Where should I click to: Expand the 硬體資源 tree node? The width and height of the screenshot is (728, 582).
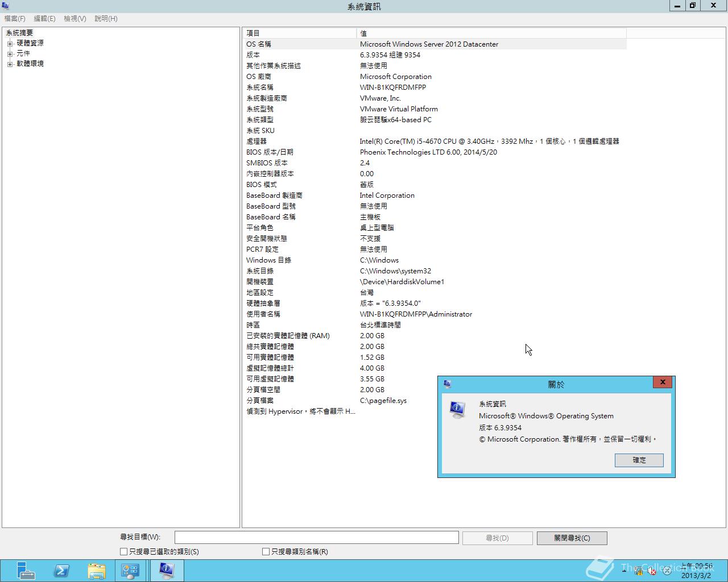pyautogui.click(x=10, y=43)
